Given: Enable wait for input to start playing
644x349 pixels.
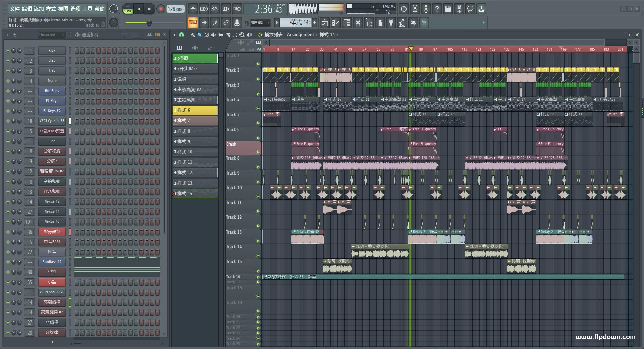Looking at the screenshot, I should (x=204, y=9).
